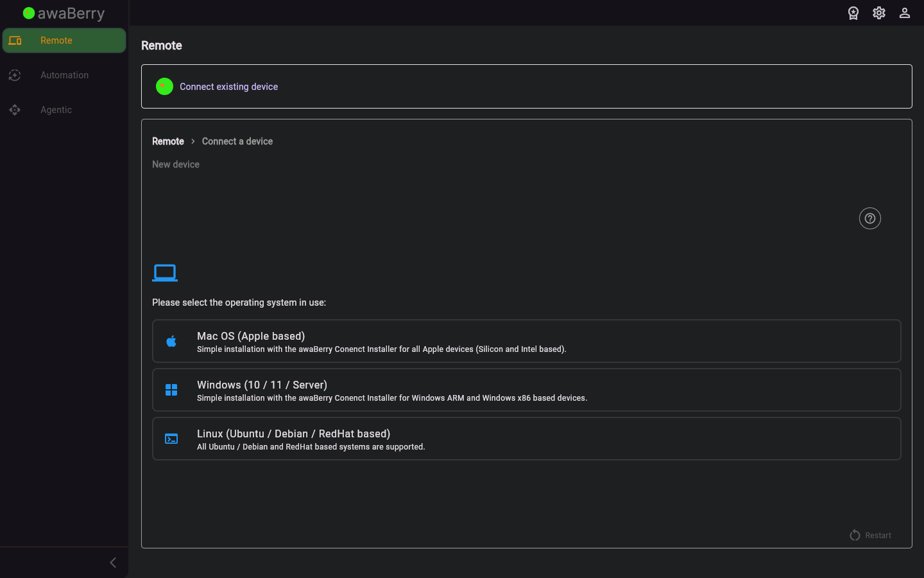
Task: Click the Windows logo icon
Action: (x=171, y=390)
